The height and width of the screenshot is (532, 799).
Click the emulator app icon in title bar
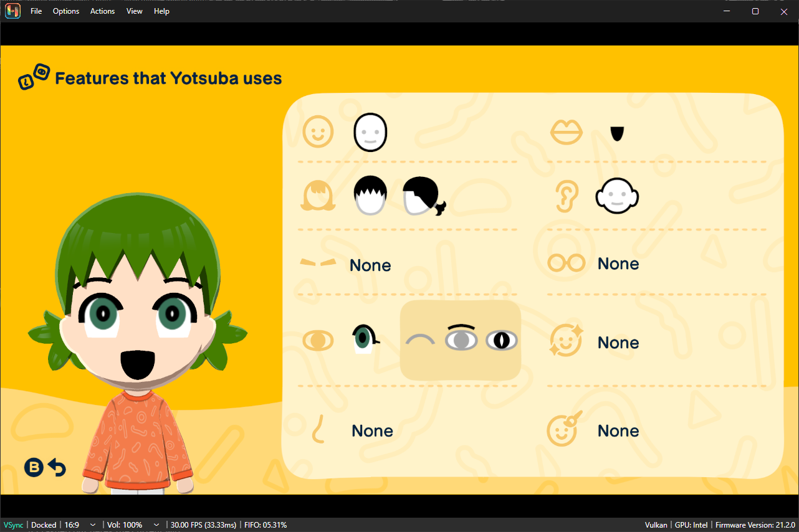pyautogui.click(x=12, y=11)
